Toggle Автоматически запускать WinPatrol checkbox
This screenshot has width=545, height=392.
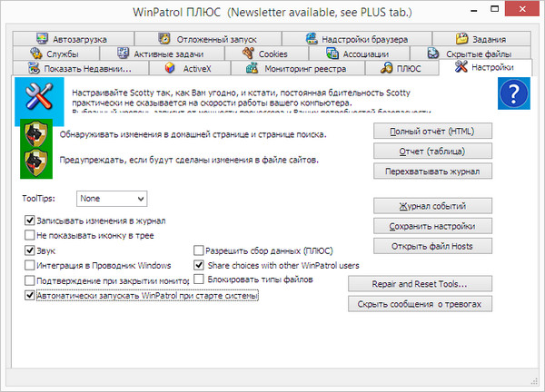point(30,295)
